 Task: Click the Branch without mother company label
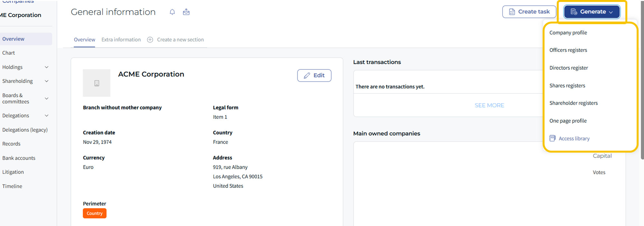(x=122, y=108)
